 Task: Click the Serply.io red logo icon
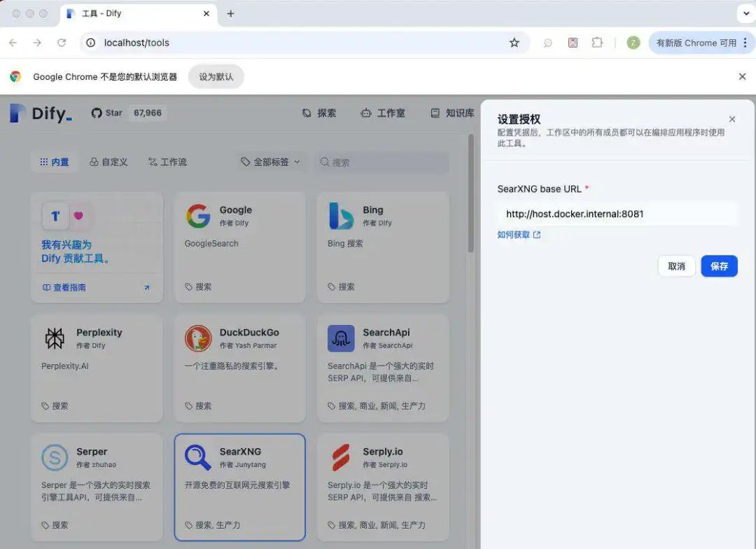(341, 457)
